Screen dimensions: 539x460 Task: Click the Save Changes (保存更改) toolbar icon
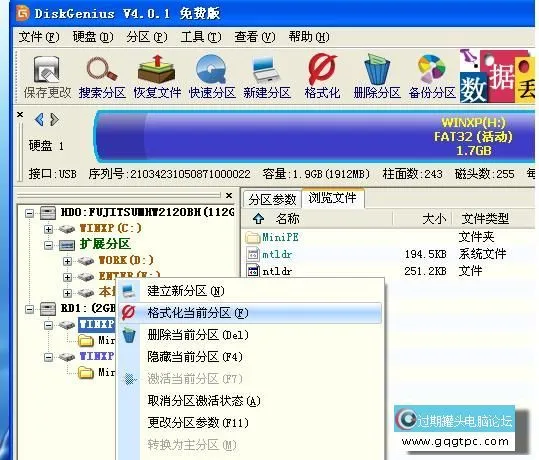[47, 77]
